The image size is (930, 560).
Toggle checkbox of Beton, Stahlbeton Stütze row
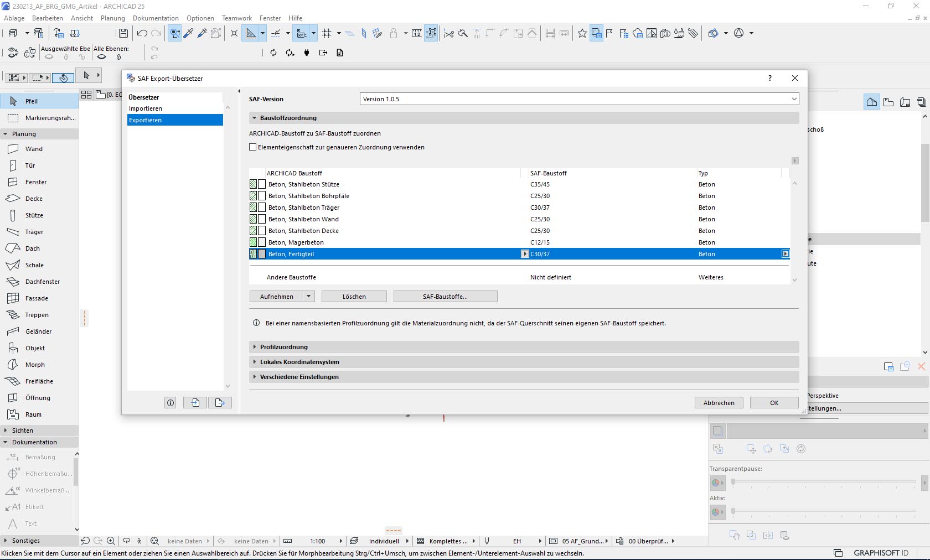pos(262,184)
